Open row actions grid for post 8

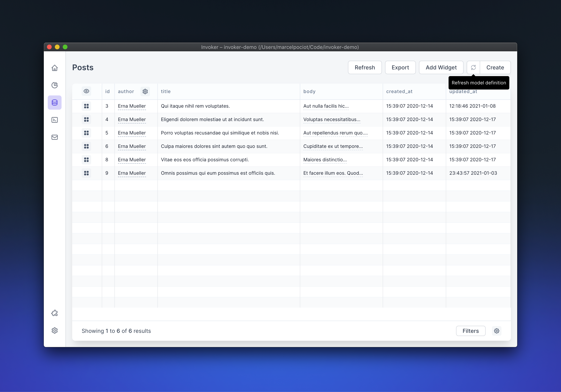coord(86,160)
